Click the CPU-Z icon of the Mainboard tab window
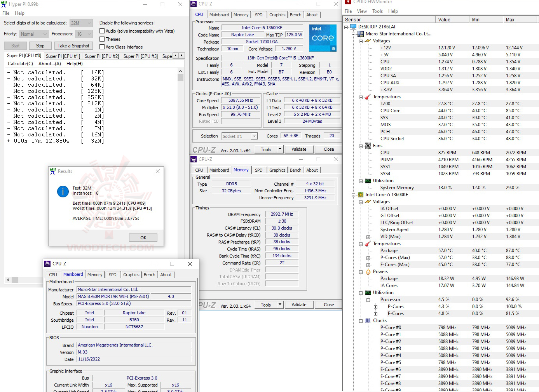 [x=47, y=264]
